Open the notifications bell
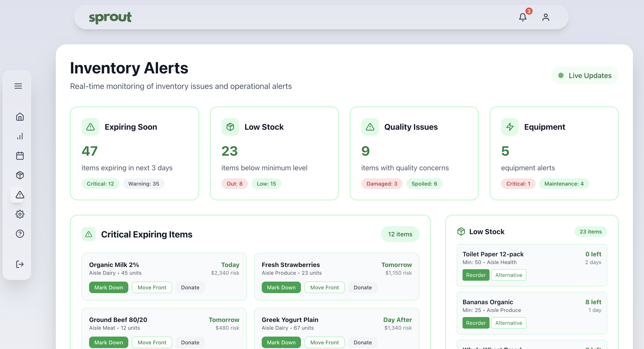Viewport: 644px width, 349px height. (x=523, y=17)
